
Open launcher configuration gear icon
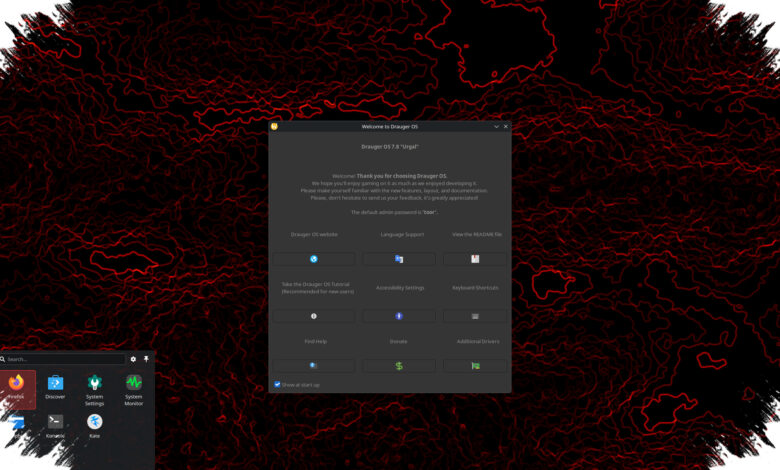point(133,359)
